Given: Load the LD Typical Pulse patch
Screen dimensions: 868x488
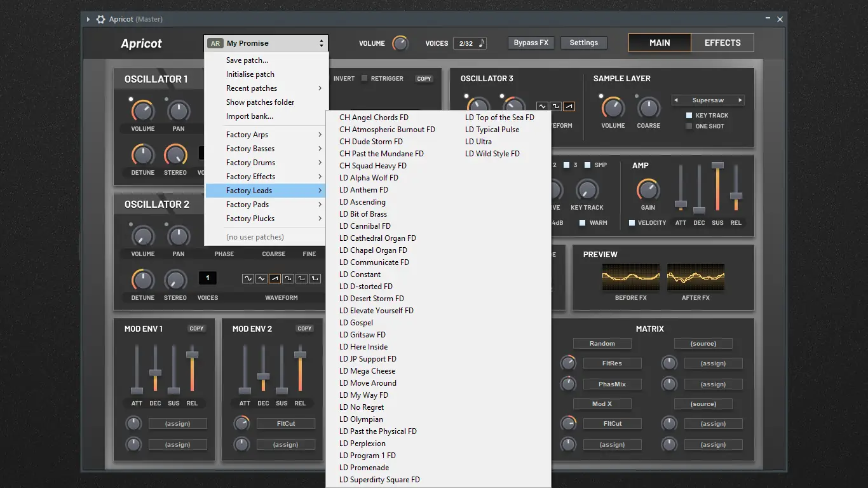Looking at the screenshot, I should point(492,130).
